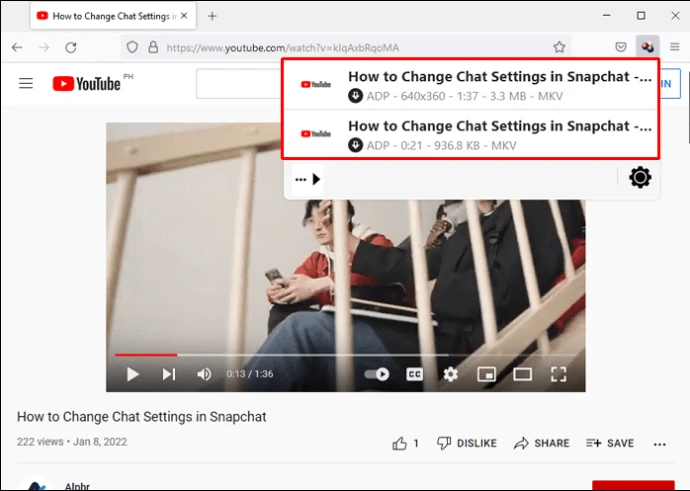Save the page to Pocket using the Pocket icon
690x491 pixels.
coord(620,47)
